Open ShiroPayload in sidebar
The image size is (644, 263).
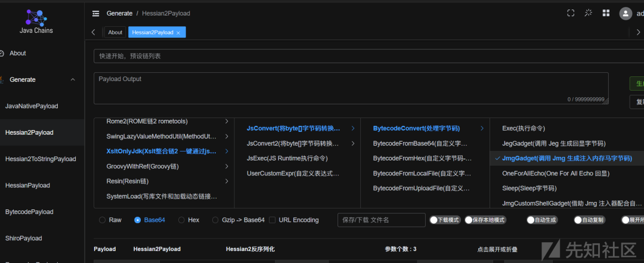coord(23,239)
